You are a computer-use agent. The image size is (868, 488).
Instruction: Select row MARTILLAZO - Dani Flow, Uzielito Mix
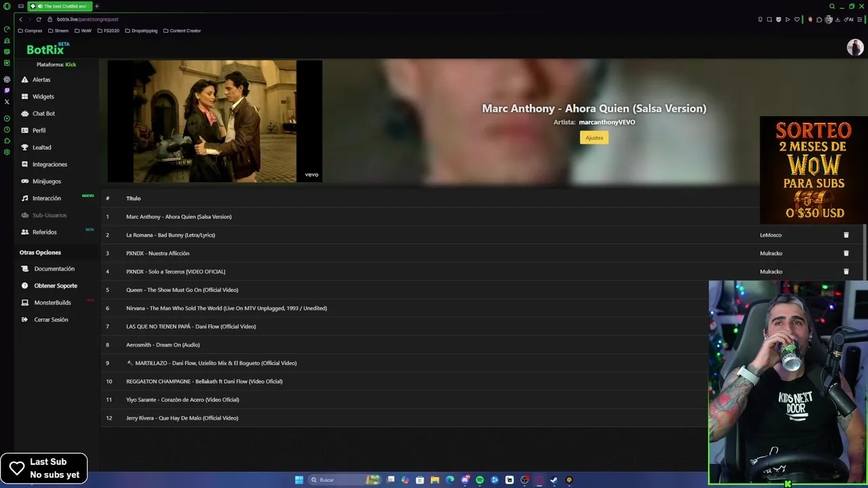(404, 363)
